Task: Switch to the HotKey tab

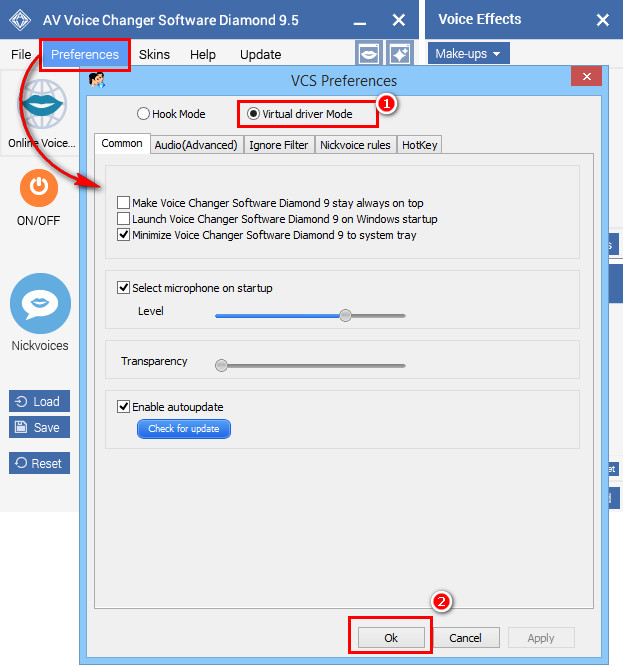Action: [x=419, y=145]
